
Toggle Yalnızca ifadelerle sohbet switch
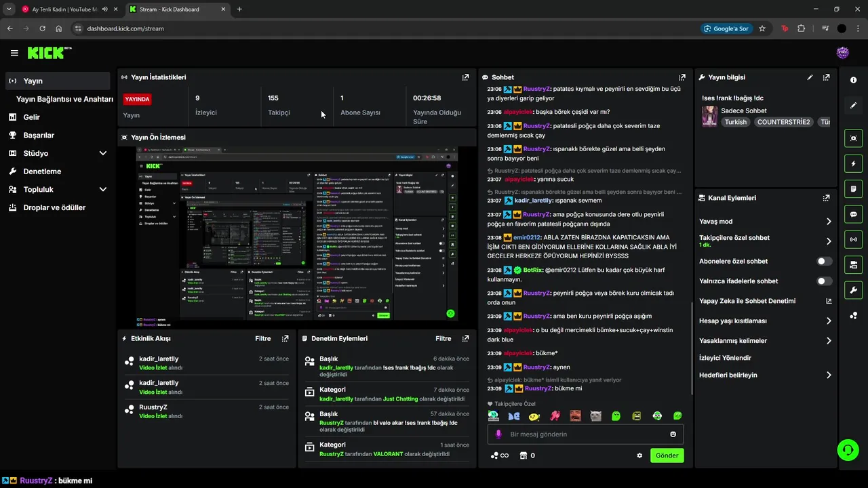(x=824, y=281)
